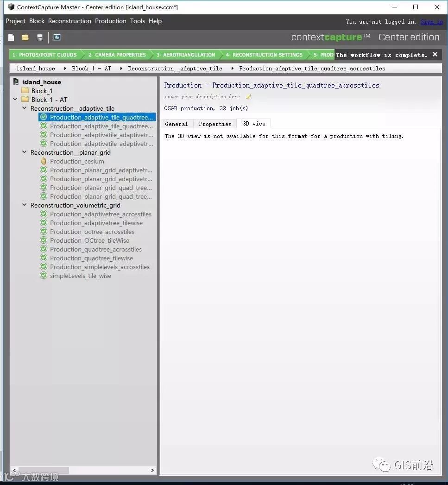Image resolution: width=448 pixels, height=485 pixels.
Task: Open the Help menu
Action: click(155, 21)
